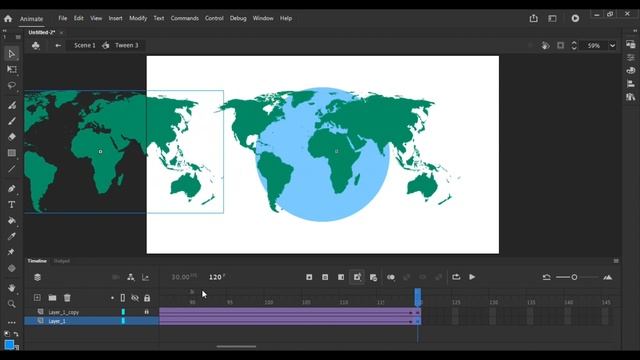Lock all layers with the padlock icon

(147, 298)
